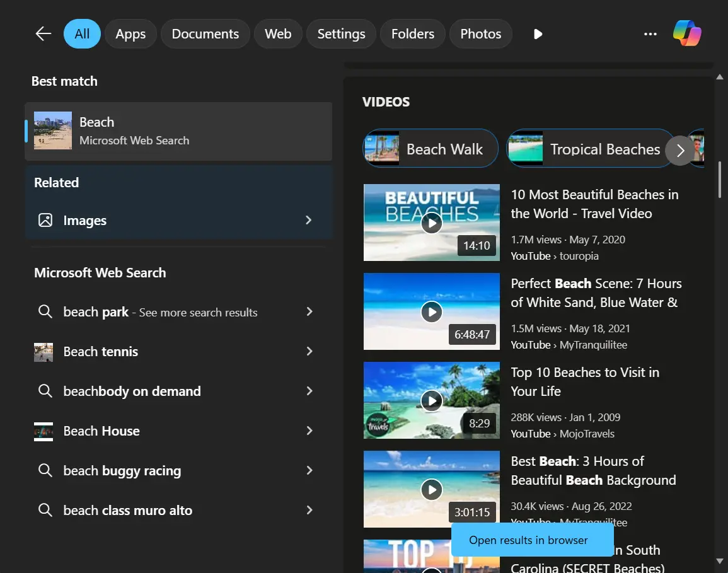Click the Beach tennis thumbnail icon
The height and width of the screenshot is (573, 728).
(43, 352)
